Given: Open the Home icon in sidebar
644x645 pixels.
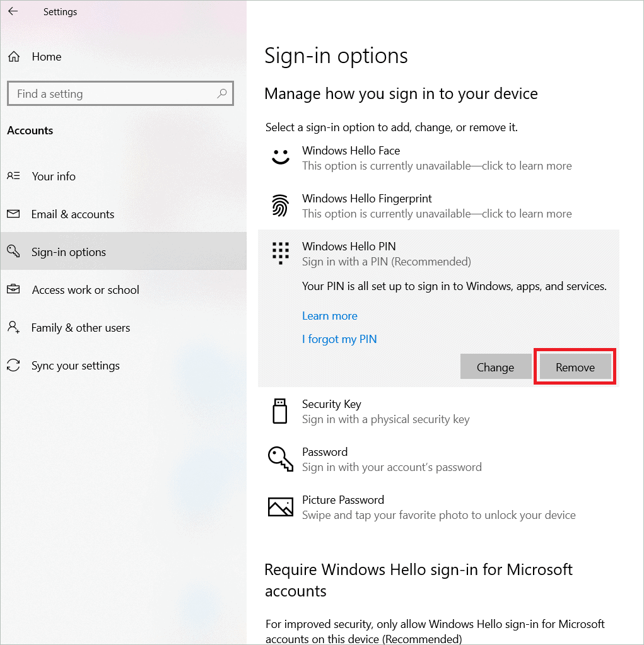Looking at the screenshot, I should pos(14,56).
